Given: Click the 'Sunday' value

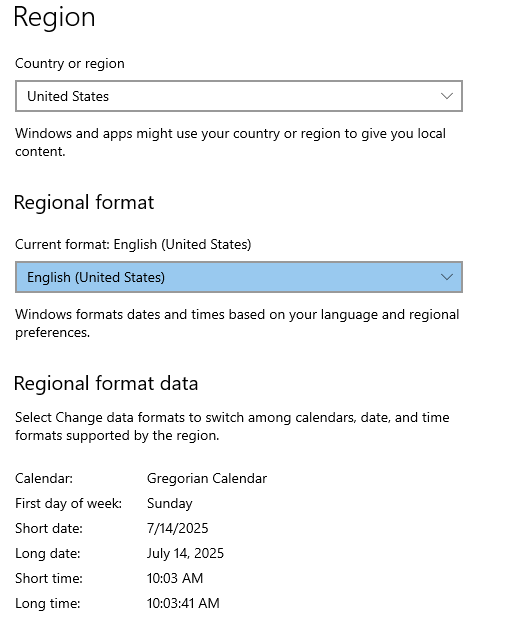Looking at the screenshot, I should click(170, 504).
